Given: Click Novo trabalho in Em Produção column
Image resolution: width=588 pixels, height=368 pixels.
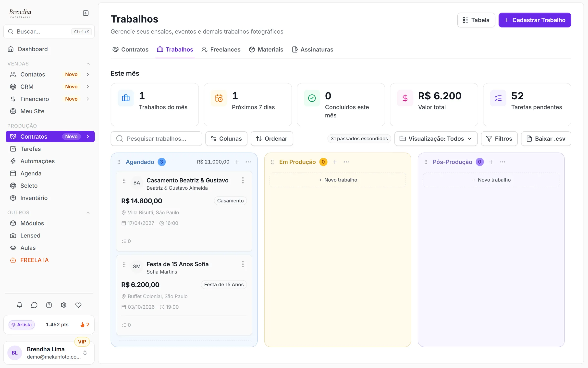Looking at the screenshot, I should (338, 180).
